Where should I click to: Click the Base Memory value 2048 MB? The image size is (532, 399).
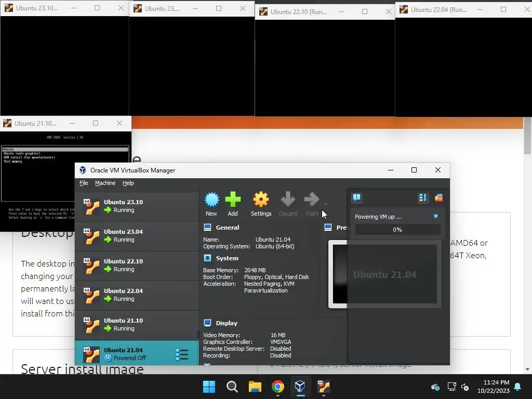coord(255,270)
